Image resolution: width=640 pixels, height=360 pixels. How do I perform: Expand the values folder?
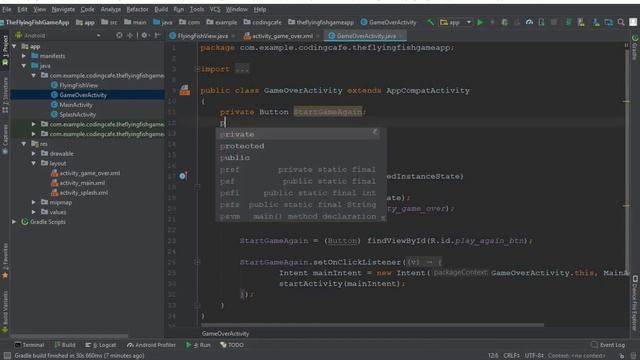pyautogui.click(x=33, y=212)
